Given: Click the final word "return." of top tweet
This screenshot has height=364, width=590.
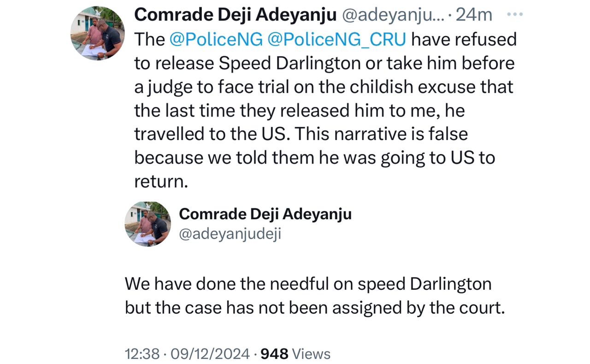Looking at the screenshot, I should click(161, 182).
